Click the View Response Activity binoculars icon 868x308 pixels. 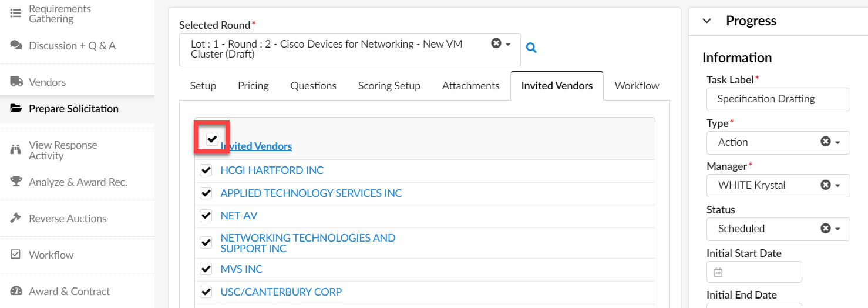coord(16,150)
